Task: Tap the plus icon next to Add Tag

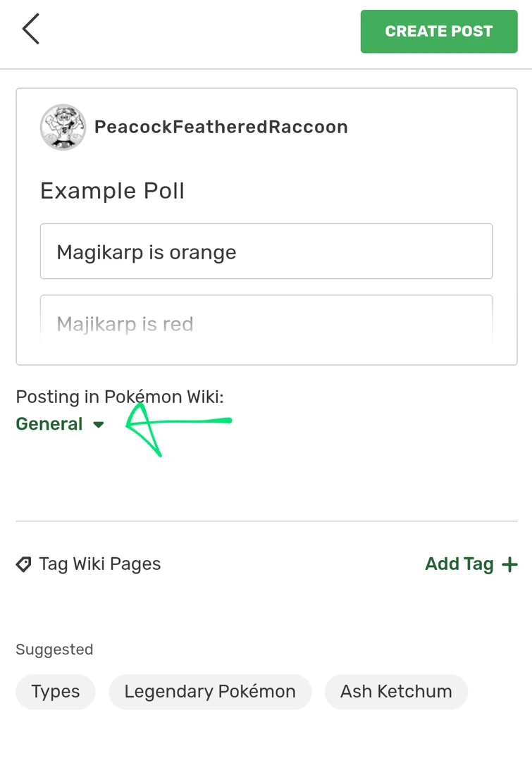Action: [x=509, y=564]
